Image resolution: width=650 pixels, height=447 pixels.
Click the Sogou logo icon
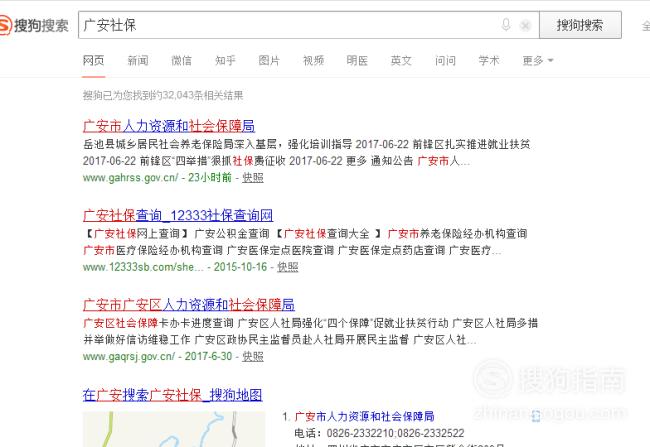coord(5,25)
